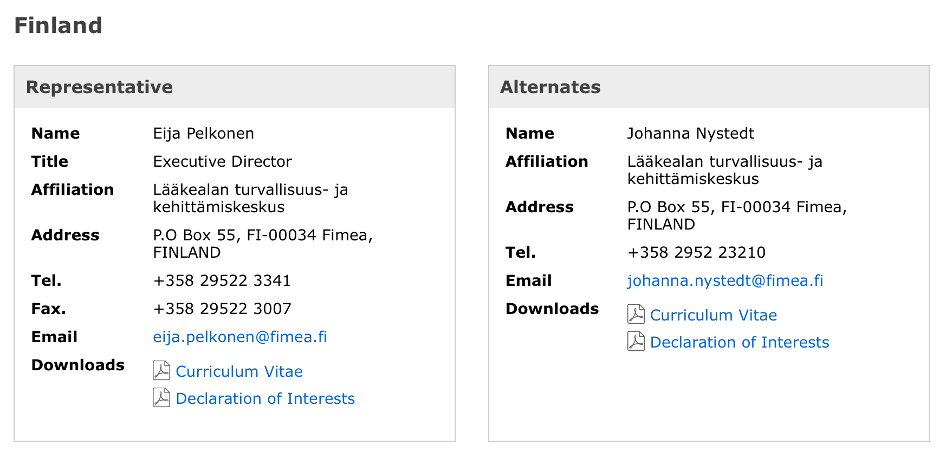Email eija.pelkonen@fimea.fi
The height and width of the screenshot is (458, 946).
tap(239, 337)
